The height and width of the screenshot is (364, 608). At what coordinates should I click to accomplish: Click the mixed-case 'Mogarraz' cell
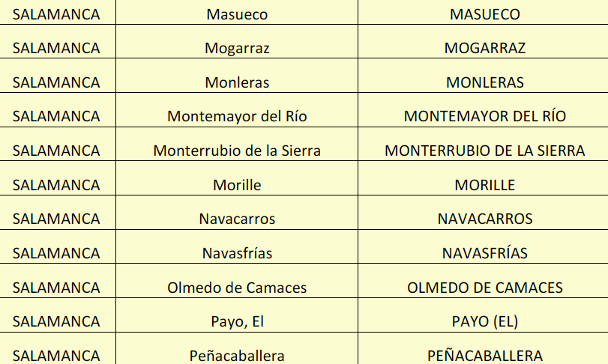coord(237,49)
